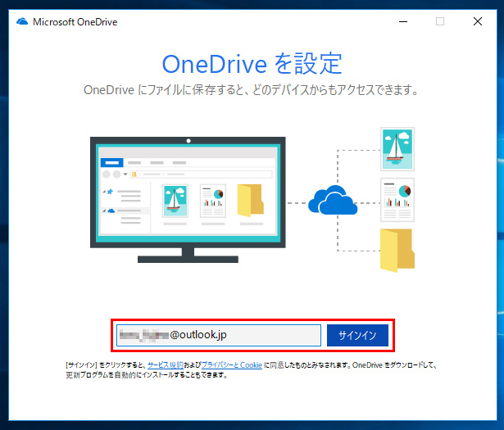The width and height of the screenshot is (504, 430).
Task: Click the chart document right of the cloud
Action: 397,199
